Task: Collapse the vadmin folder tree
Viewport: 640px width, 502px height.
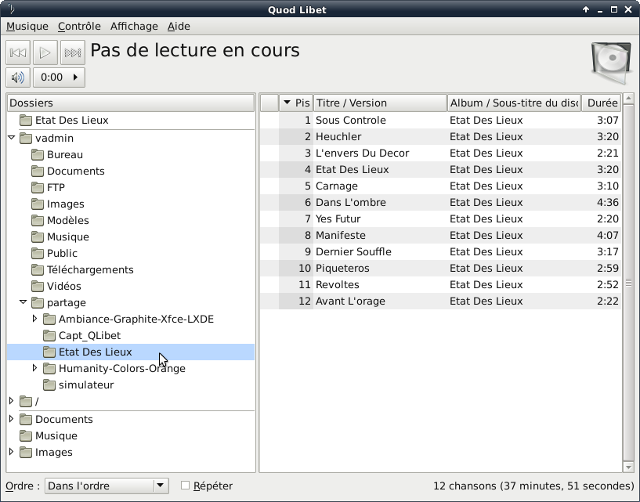Action: click(x=11, y=138)
